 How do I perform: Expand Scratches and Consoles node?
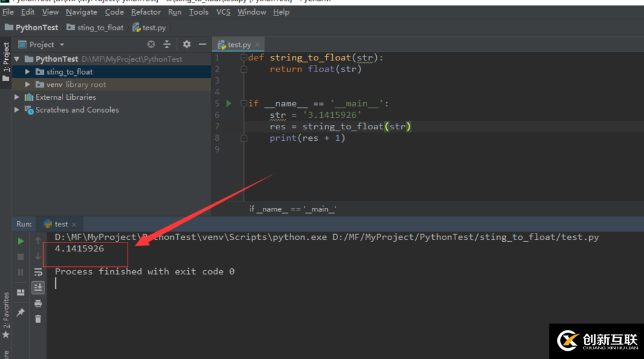[17, 110]
